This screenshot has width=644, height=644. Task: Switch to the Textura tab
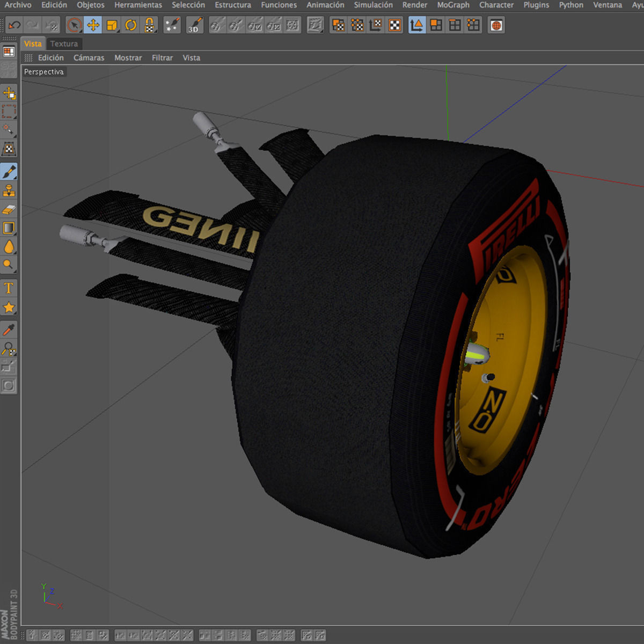pyautogui.click(x=64, y=43)
